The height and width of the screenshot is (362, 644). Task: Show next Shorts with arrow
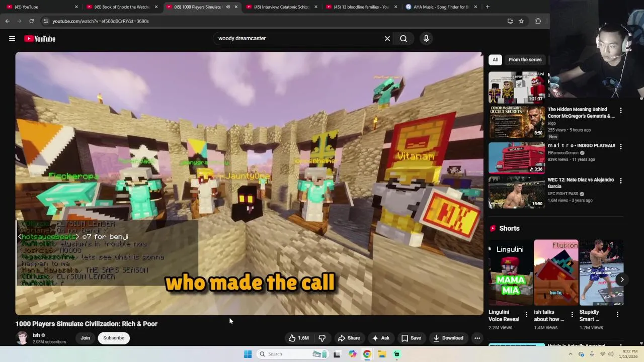coord(622,280)
